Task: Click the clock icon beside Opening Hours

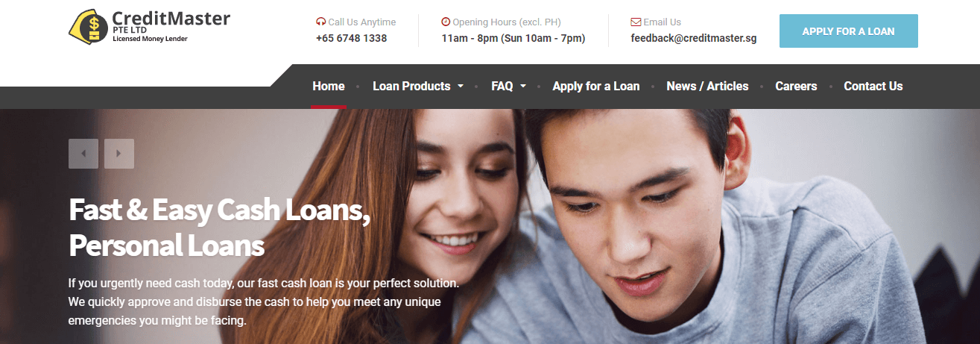Action: 446,22
